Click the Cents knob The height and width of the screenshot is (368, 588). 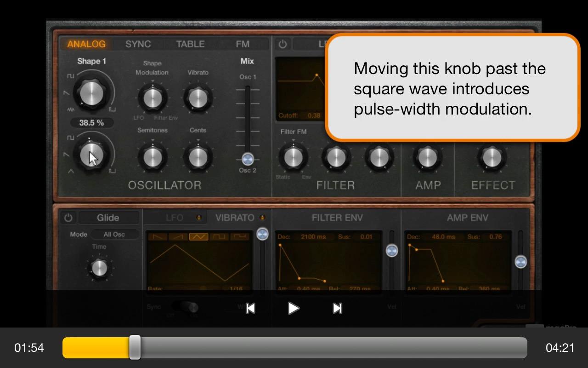click(x=198, y=157)
